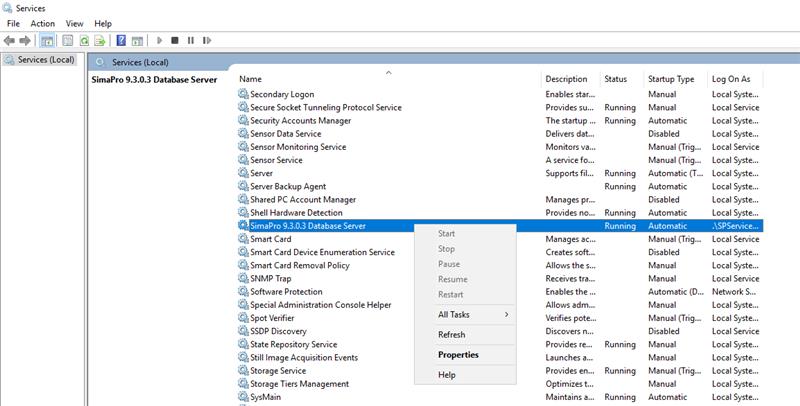The height and width of the screenshot is (406, 800).
Task: Choose Resume in the context menu
Action: (x=465, y=280)
